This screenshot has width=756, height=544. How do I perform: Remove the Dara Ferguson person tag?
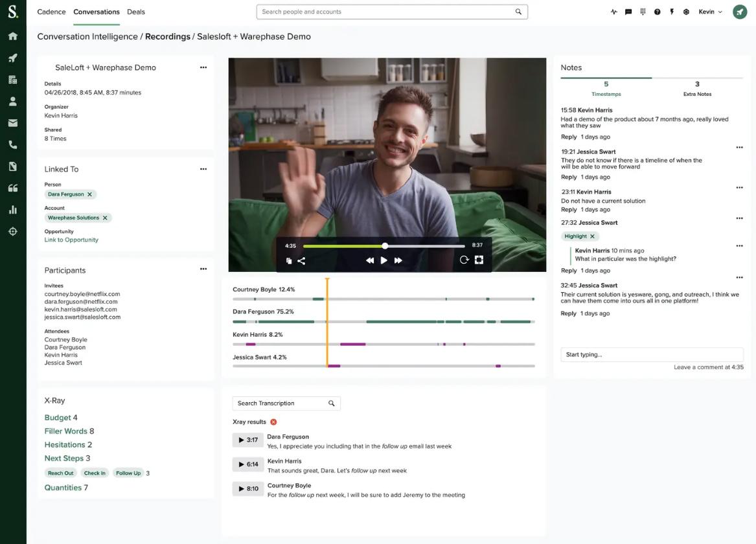[89, 194]
